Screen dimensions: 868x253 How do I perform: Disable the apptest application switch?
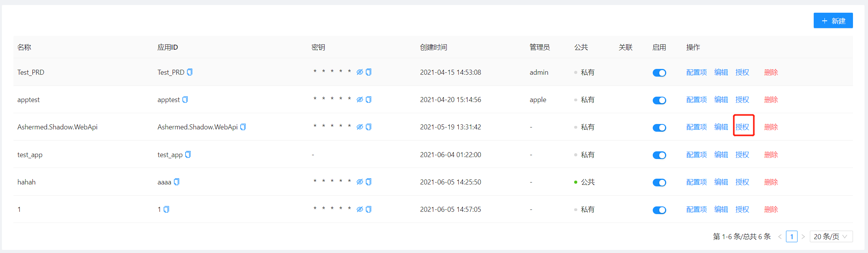click(x=659, y=100)
